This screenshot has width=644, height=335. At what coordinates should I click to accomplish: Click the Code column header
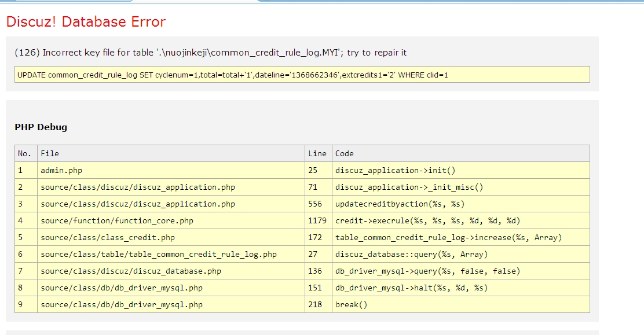coord(345,153)
